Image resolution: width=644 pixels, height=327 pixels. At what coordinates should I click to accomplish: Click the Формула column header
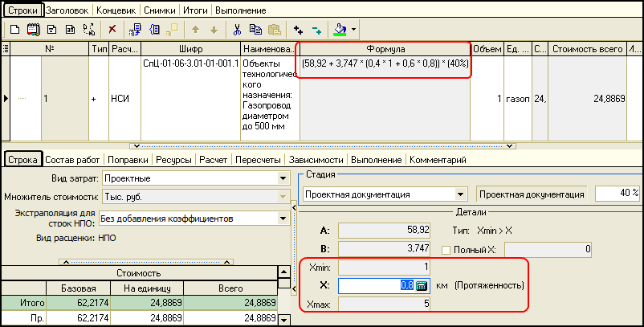[x=385, y=49]
